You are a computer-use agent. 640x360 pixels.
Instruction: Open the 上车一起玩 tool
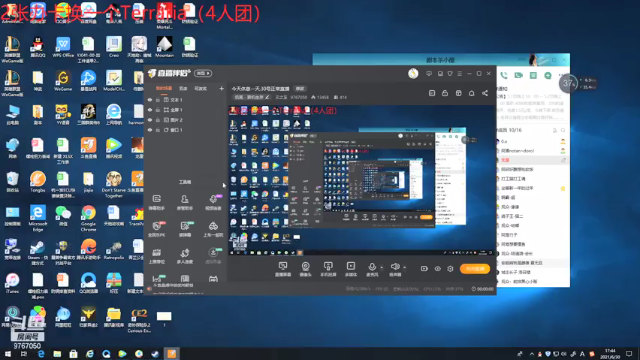coord(213,229)
